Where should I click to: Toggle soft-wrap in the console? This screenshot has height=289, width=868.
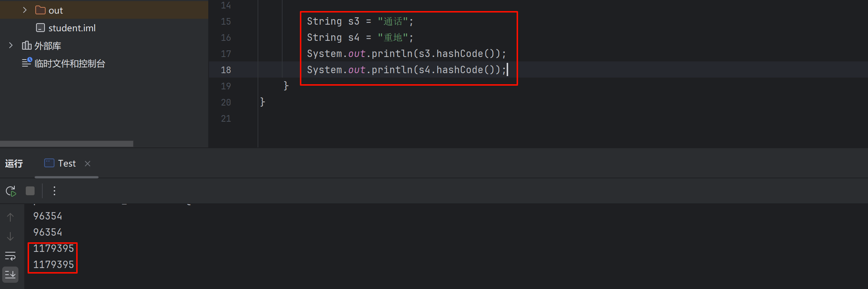10,256
